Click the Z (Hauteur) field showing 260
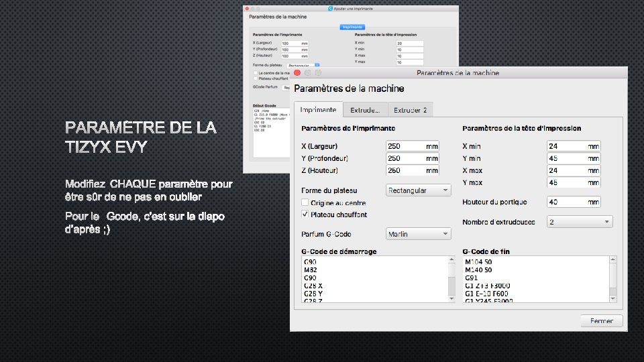The height and width of the screenshot is (362, 644). tap(413, 170)
